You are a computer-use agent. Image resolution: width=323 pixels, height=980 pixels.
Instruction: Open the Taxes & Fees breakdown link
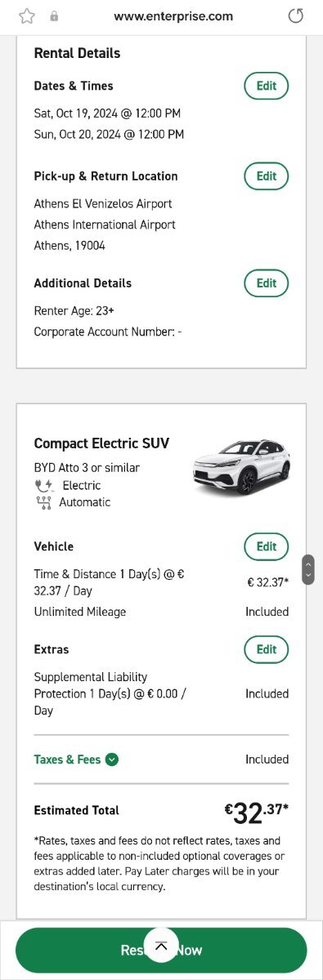69,759
